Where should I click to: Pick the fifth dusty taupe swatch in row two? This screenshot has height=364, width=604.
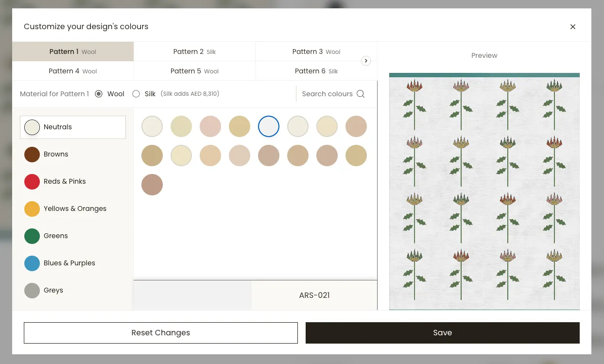click(x=269, y=156)
